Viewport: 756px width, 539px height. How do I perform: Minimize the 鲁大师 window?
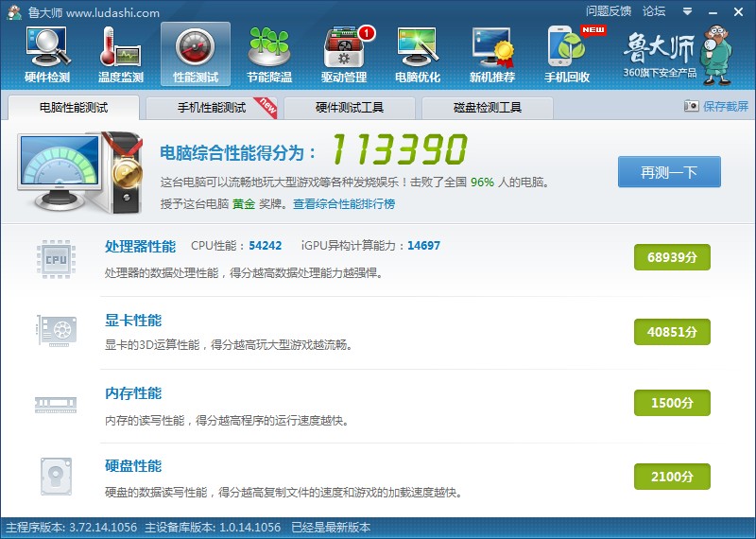point(713,12)
